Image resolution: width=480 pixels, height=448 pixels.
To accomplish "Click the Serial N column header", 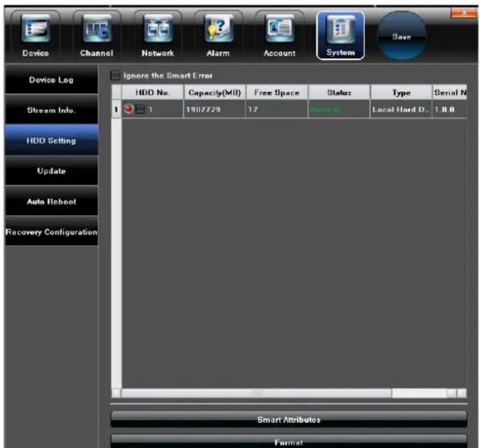I will click(450, 93).
